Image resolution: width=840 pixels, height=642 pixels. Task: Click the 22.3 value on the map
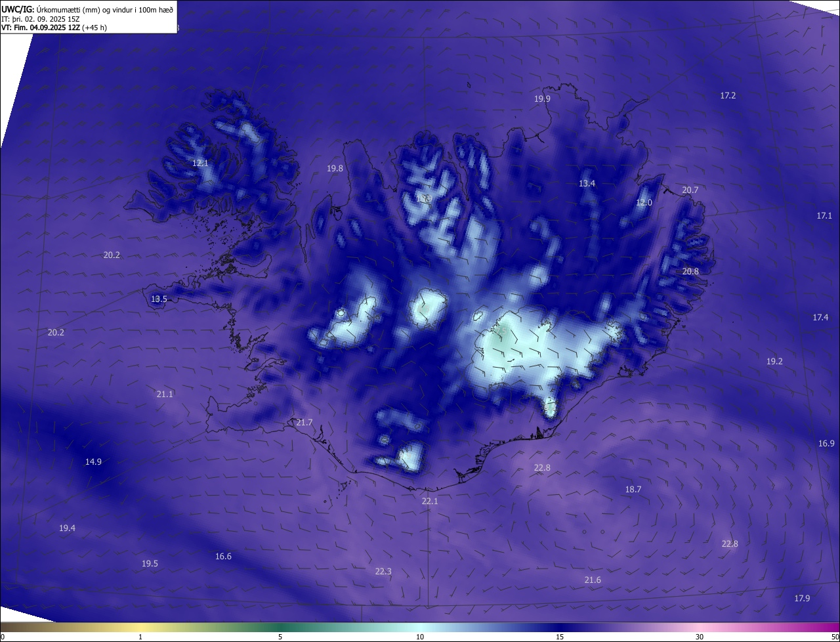(383, 571)
